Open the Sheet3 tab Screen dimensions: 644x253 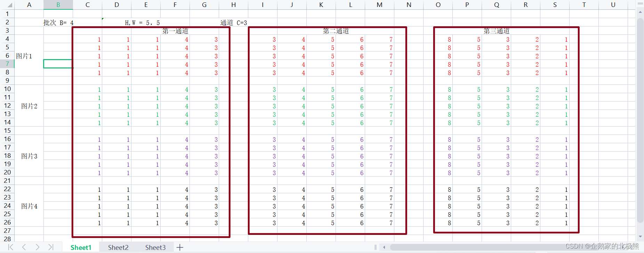[155, 247]
